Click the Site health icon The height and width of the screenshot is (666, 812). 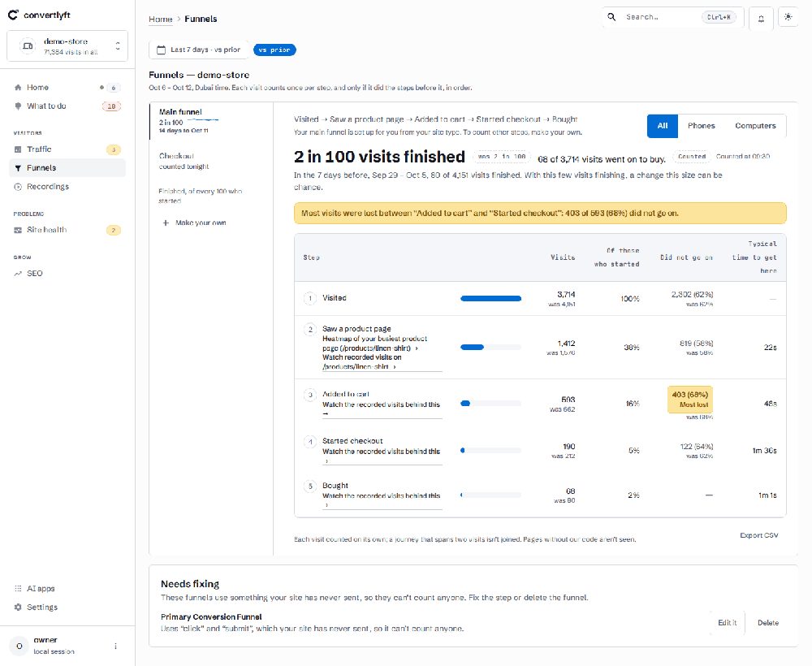[18, 230]
